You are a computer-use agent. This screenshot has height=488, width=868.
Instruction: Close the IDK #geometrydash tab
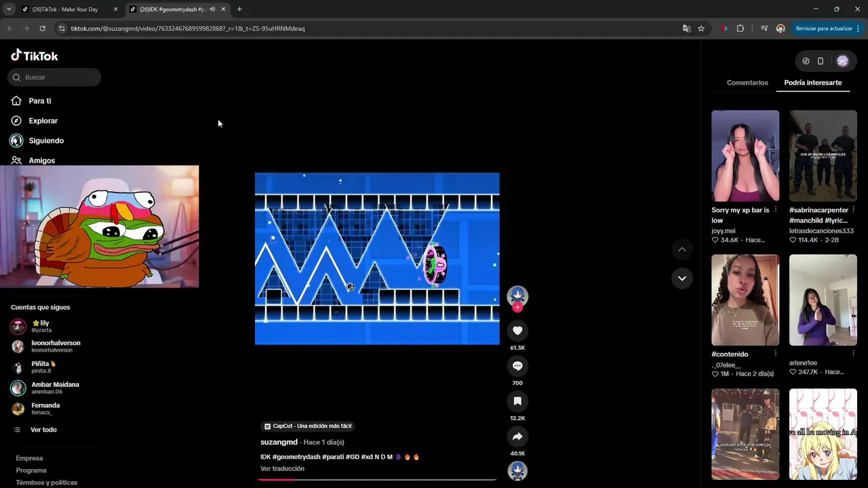click(x=223, y=9)
